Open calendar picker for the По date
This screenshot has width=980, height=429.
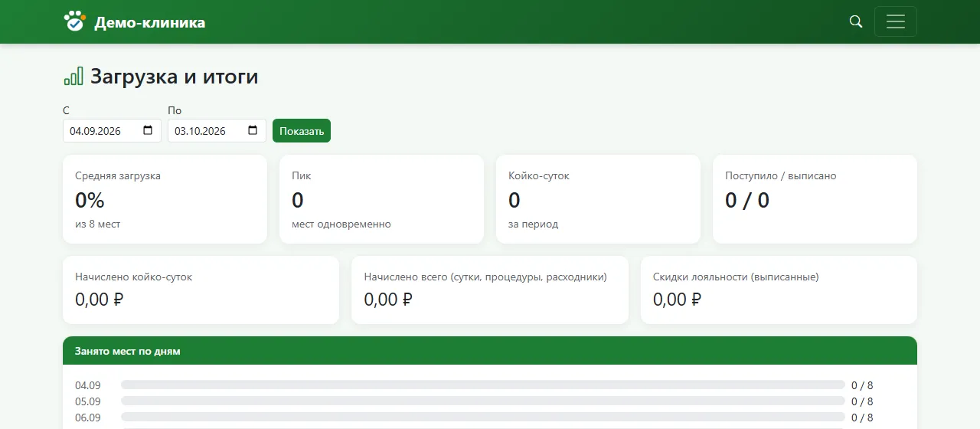[x=253, y=130]
